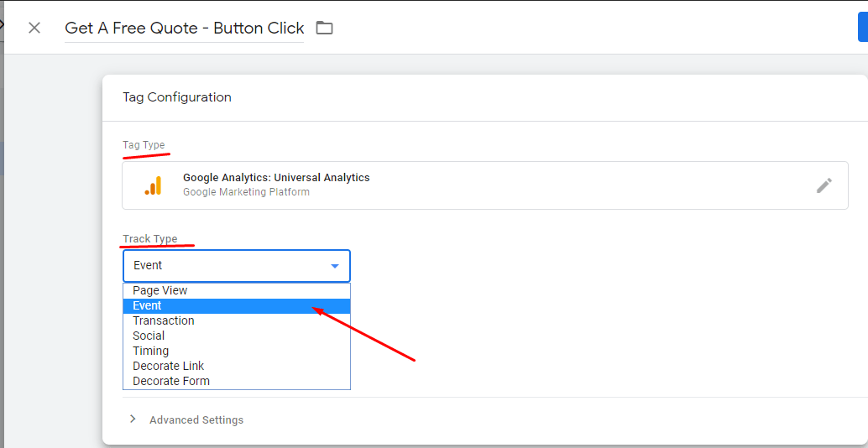Close the tag editor with X icon
The image size is (868, 448).
point(34,28)
